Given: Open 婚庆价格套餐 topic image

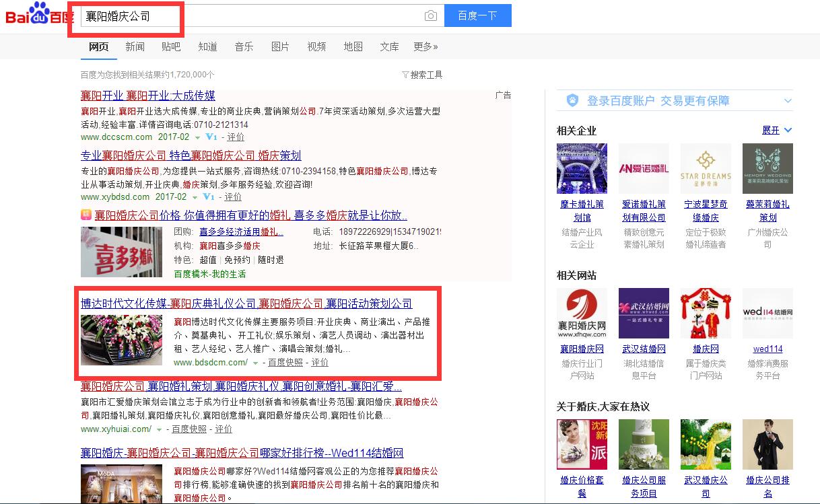Looking at the screenshot, I should click(582, 444).
